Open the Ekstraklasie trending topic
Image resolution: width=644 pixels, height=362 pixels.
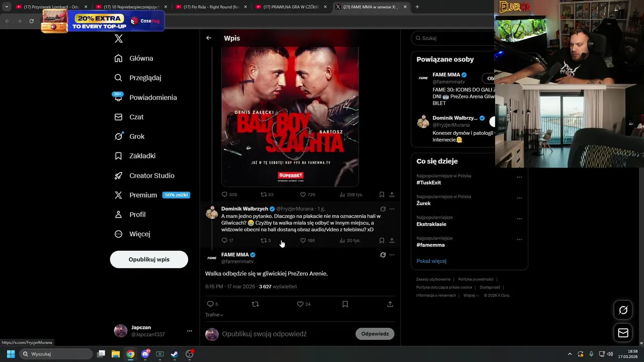pyautogui.click(x=432, y=224)
